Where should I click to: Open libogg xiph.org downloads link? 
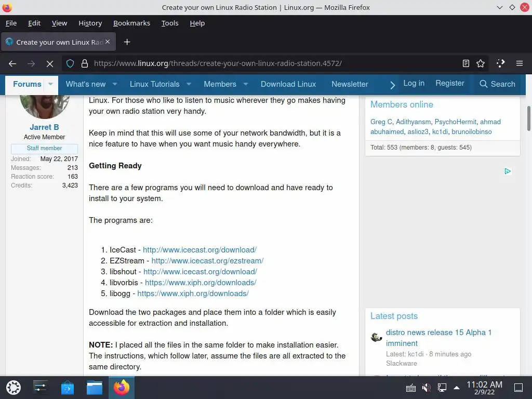(x=193, y=294)
